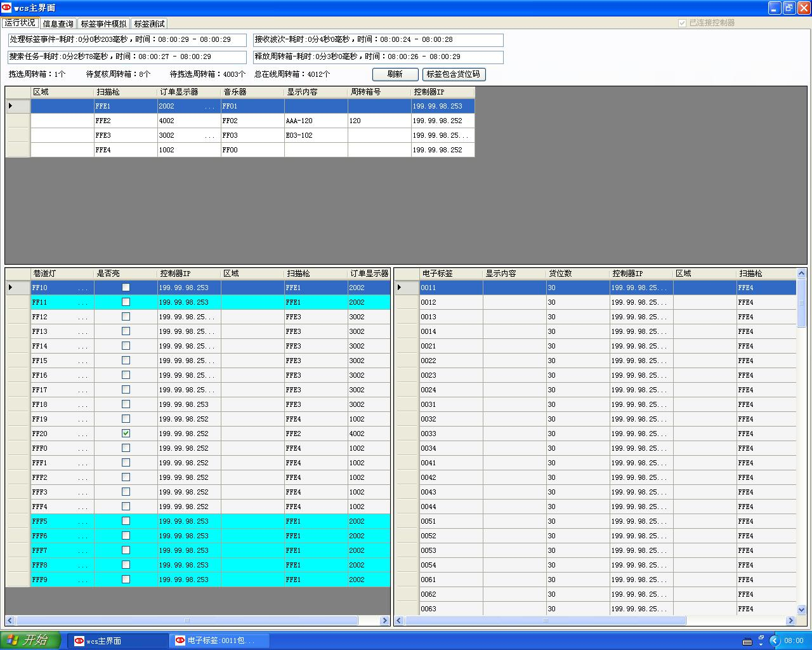Open the ellipsis button on FF17 row
This screenshot has height=650, width=812.
(x=83, y=390)
